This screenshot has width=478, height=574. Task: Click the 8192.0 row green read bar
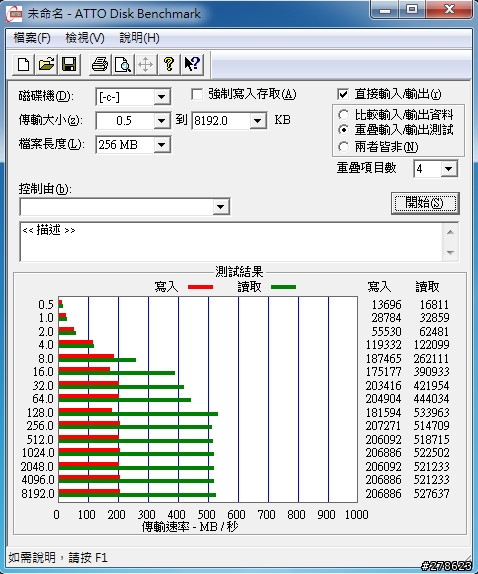click(137, 495)
